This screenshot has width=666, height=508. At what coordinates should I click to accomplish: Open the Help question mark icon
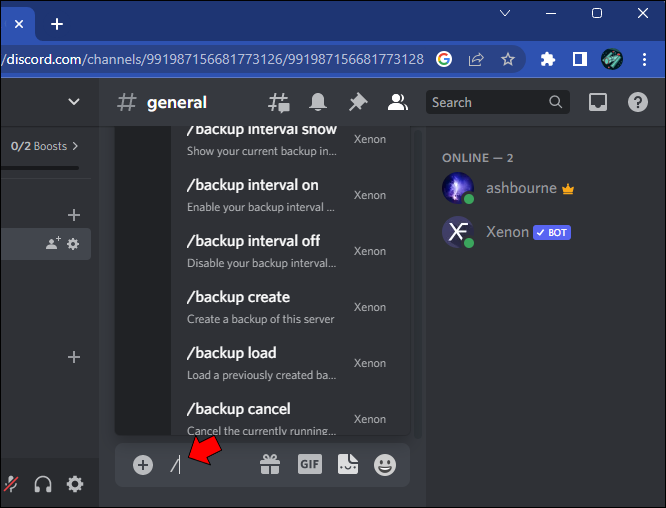[638, 102]
